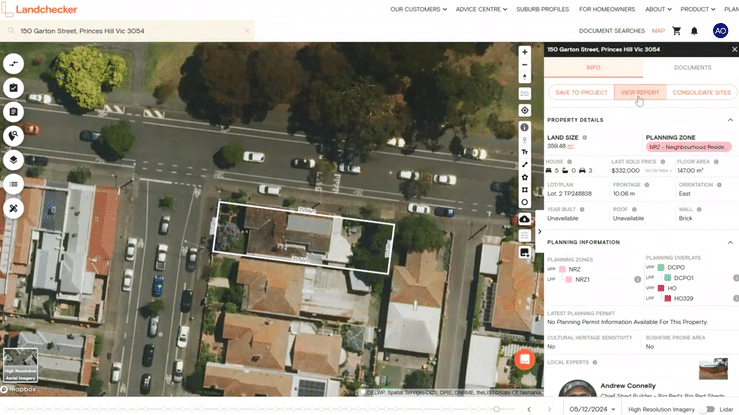Click the Save to Project button

click(x=581, y=92)
